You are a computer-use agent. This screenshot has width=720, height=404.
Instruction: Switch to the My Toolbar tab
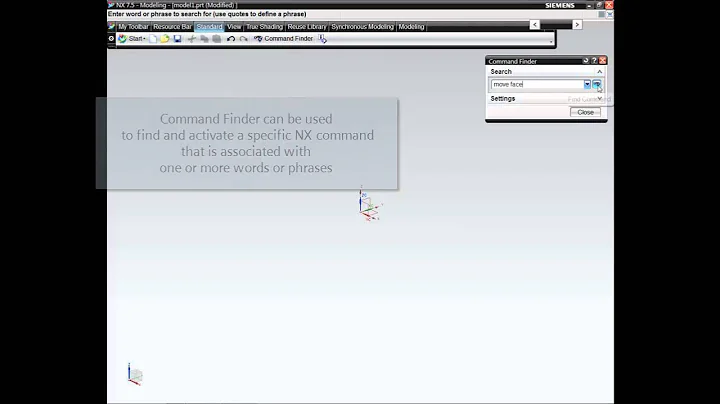(x=133, y=27)
